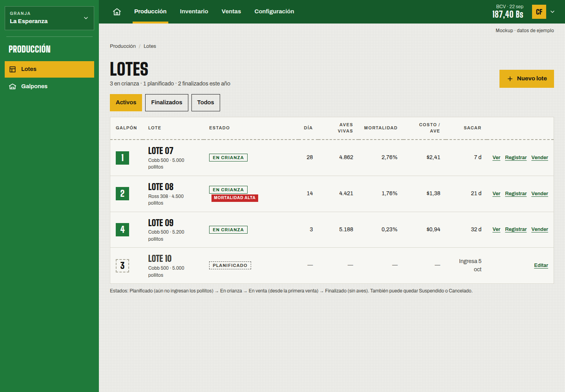Click the DÍA column header
Image resolution: width=565 pixels, height=392 pixels.
pos(308,128)
